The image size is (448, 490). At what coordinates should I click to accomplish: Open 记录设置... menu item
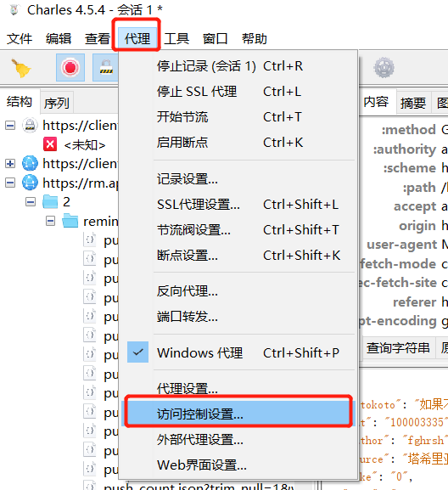tap(238, 179)
